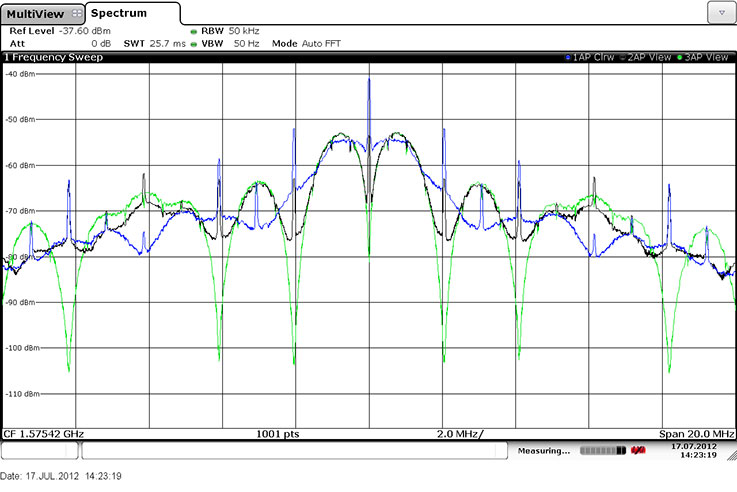737x492 pixels.
Task: Open the dropdown arrow at top right
Action: tap(720, 12)
